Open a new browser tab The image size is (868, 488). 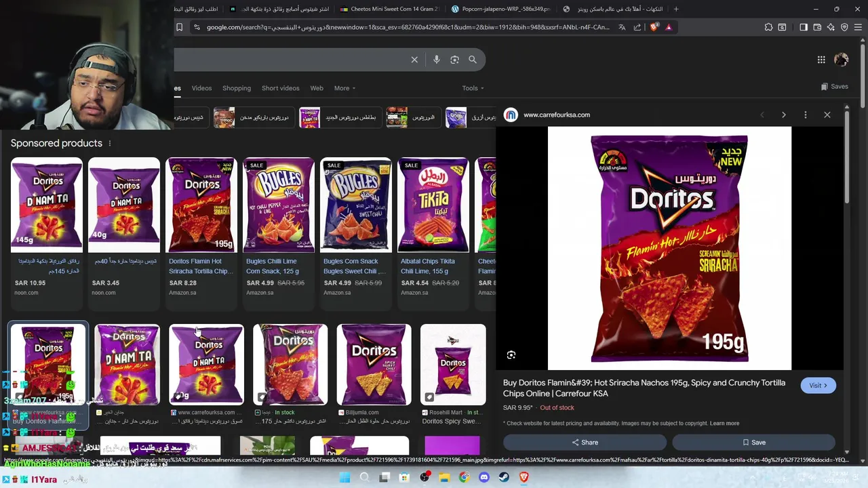pos(676,9)
